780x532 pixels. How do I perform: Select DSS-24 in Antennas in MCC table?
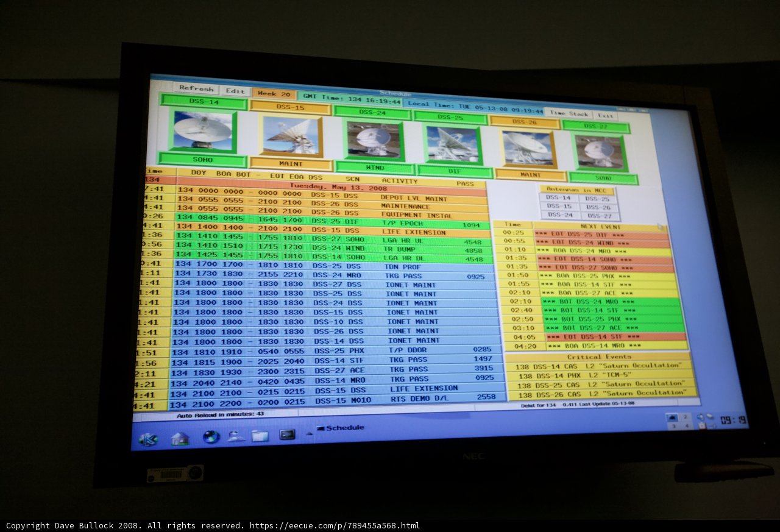(x=560, y=215)
